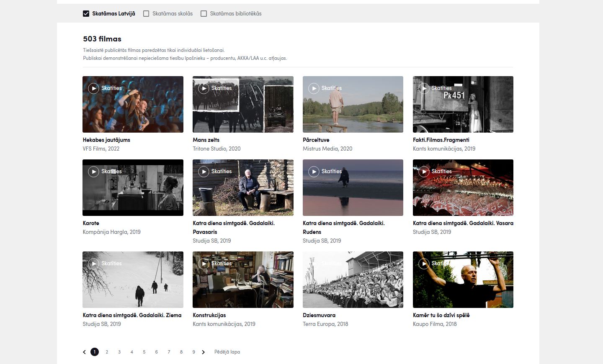Viewport: 603px width, 364px height.
Task: Go to next page with right chevron
Action: pos(204,352)
